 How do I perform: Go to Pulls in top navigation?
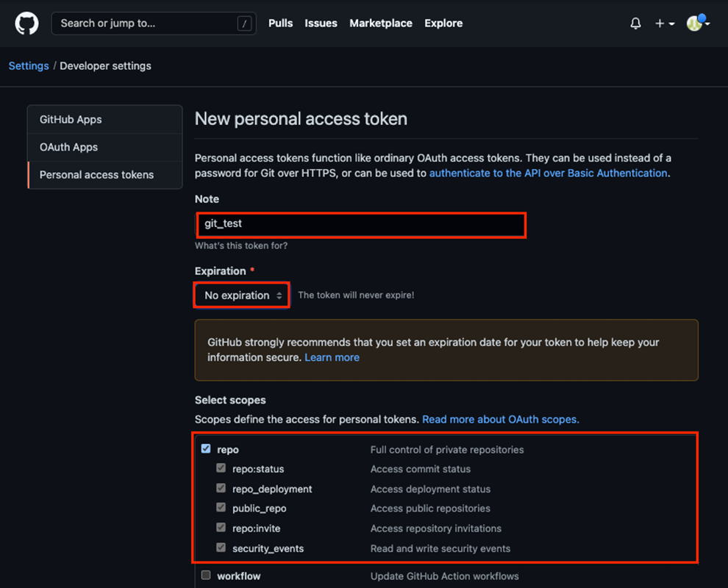(x=280, y=24)
